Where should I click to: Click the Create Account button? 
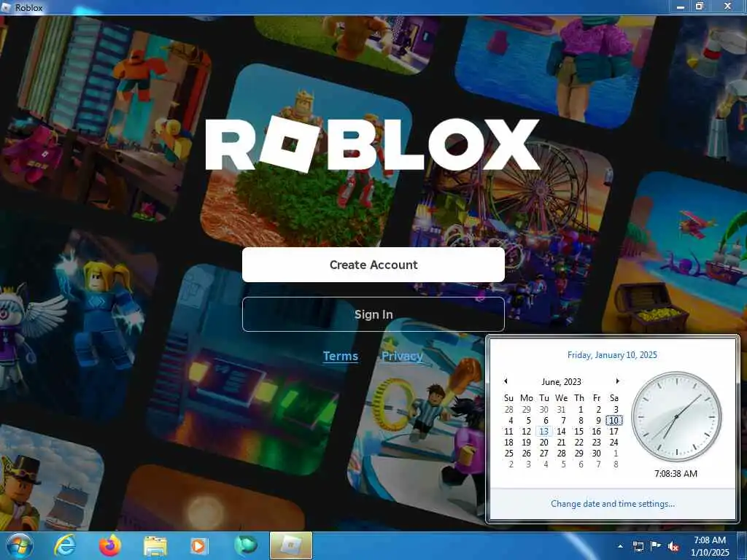373,265
